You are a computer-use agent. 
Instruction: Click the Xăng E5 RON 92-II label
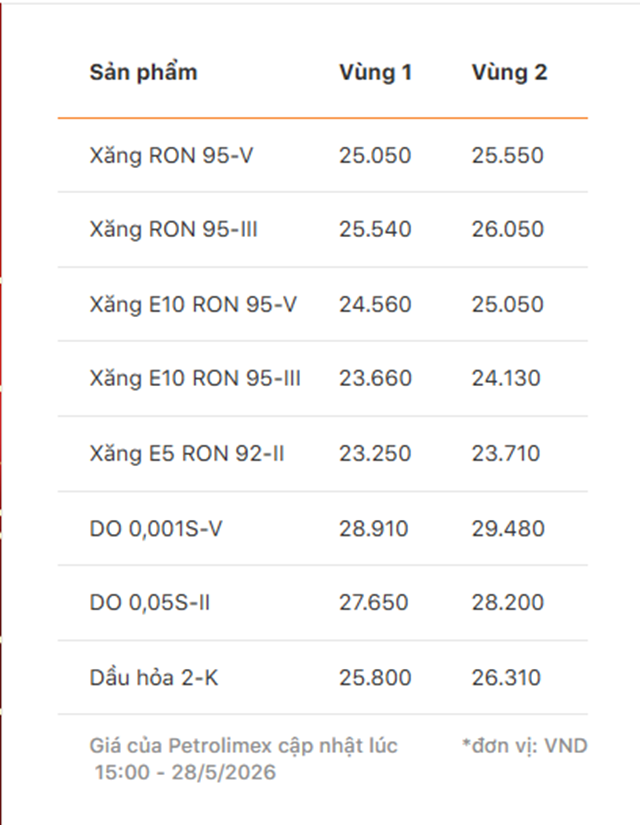pos(187,453)
